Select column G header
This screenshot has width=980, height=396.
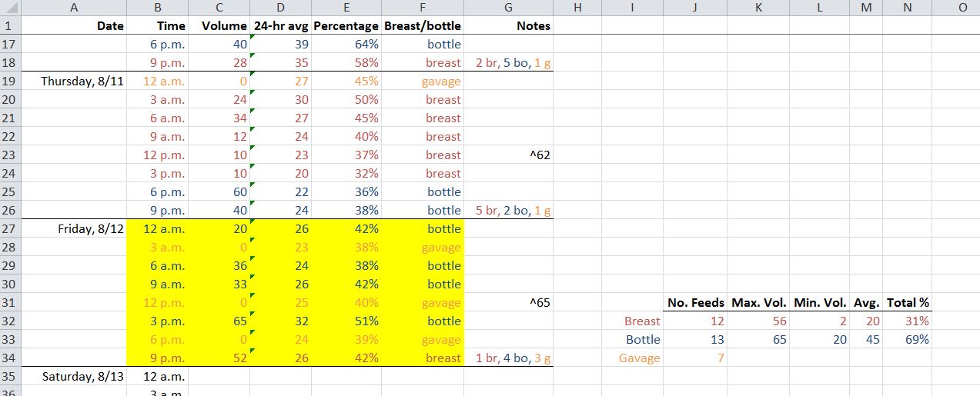pos(508,8)
